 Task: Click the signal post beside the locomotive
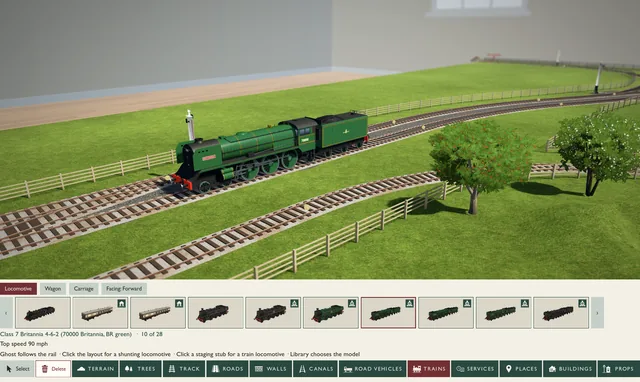coord(190,125)
